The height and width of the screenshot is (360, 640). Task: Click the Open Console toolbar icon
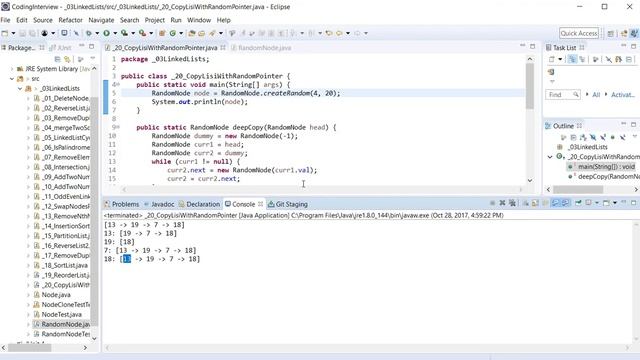[607, 203]
